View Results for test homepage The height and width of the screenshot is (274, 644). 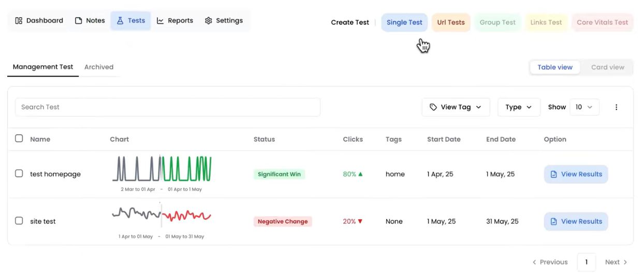[x=576, y=174]
